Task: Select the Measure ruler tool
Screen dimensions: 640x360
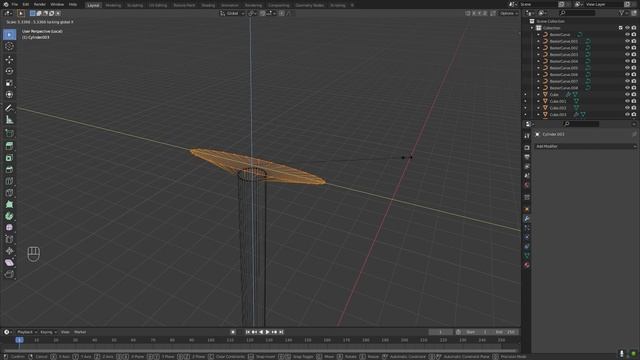Action: pos(9,120)
